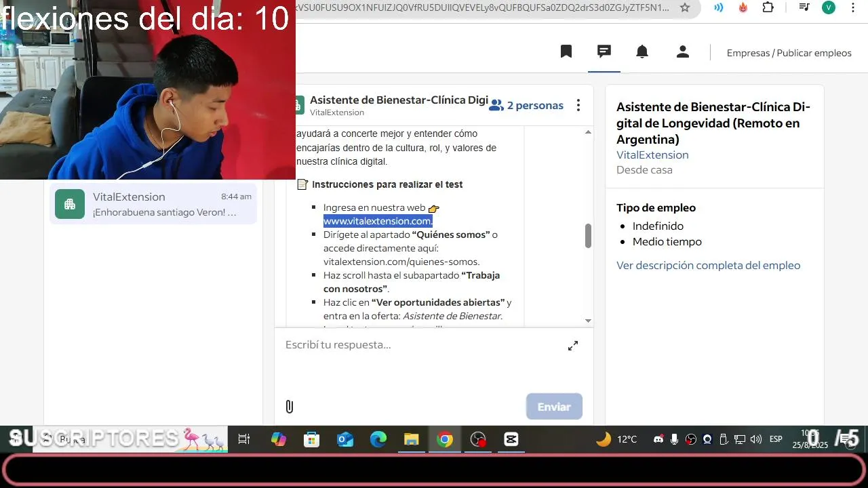Open Empresas / Publicar empleos link
Viewport: 868px width, 488px height.
coord(789,53)
